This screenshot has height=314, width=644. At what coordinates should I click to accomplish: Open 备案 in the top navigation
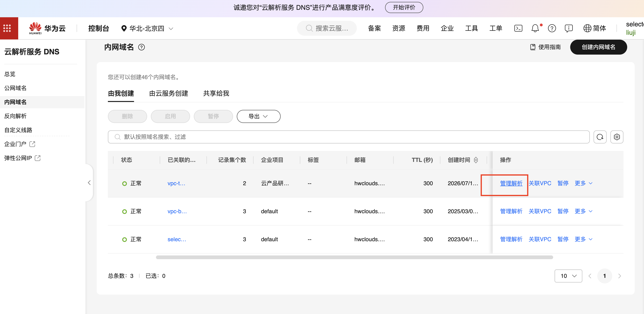(x=374, y=28)
